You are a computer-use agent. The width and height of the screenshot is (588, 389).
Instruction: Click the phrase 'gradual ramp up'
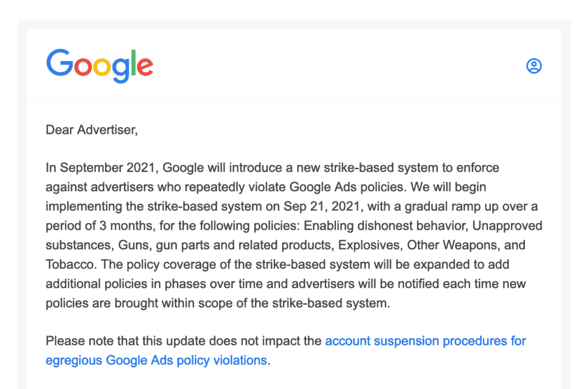(x=452, y=207)
